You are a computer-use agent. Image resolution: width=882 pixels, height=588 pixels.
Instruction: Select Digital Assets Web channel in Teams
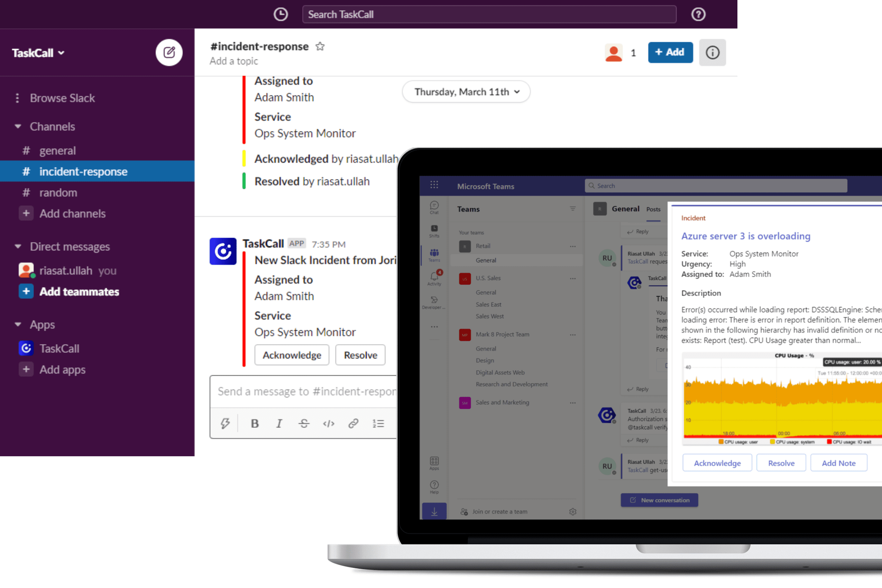[x=500, y=373]
